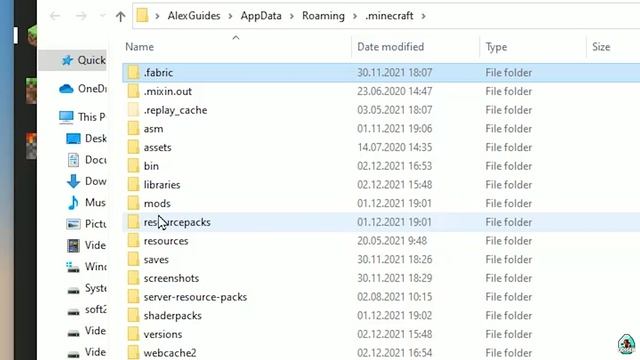Select the server-resource-packs folder icon

133,297
